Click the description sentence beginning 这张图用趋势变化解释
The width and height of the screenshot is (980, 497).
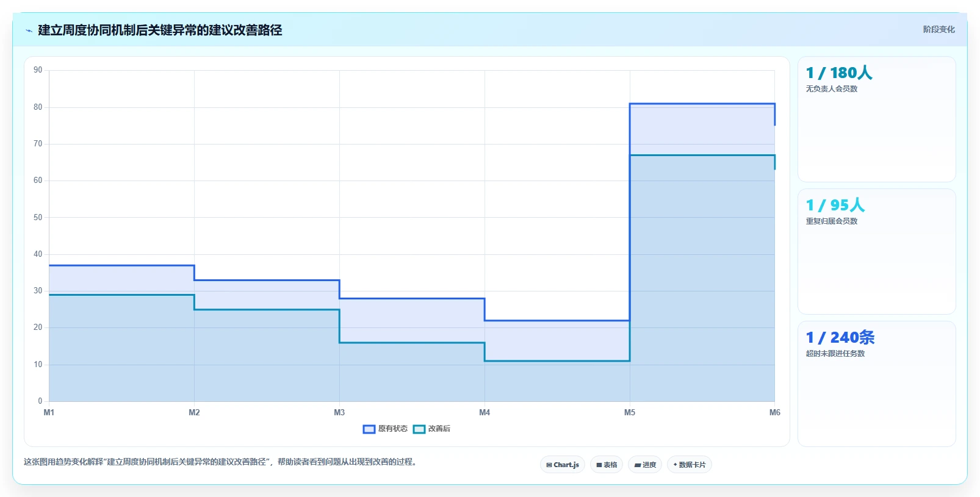pos(220,462)
